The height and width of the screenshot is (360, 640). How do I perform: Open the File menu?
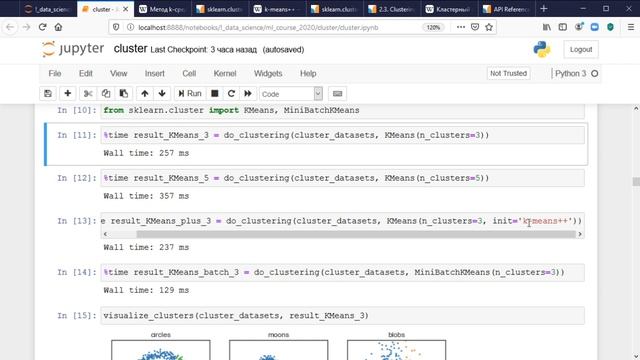pyautogui.click(x=55, y=73)
